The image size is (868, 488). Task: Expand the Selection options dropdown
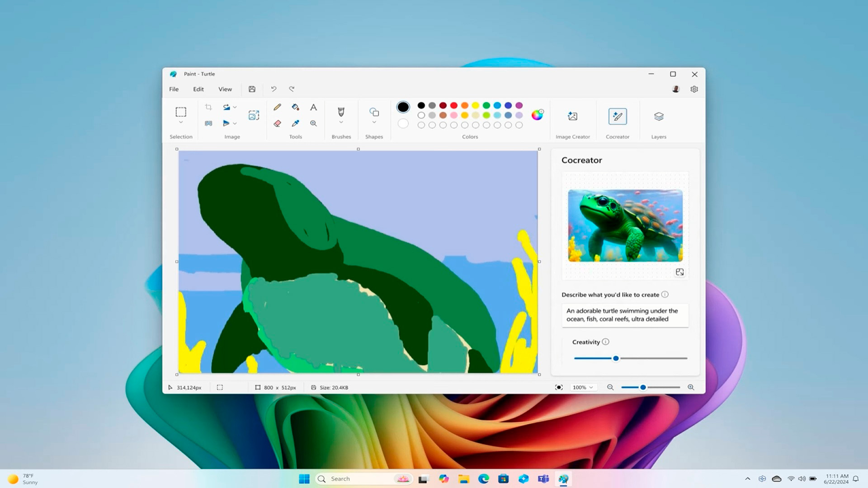click(x=181, y=122)
